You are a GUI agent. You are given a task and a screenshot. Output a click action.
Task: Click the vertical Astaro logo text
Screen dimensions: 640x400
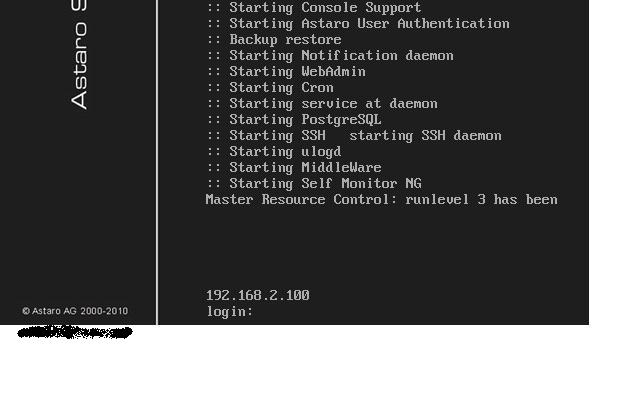[79, 55]
